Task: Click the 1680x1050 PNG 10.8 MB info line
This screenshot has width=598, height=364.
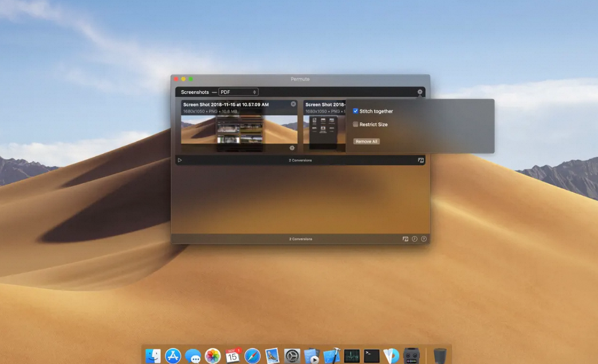Action: (x=210, y=111)
